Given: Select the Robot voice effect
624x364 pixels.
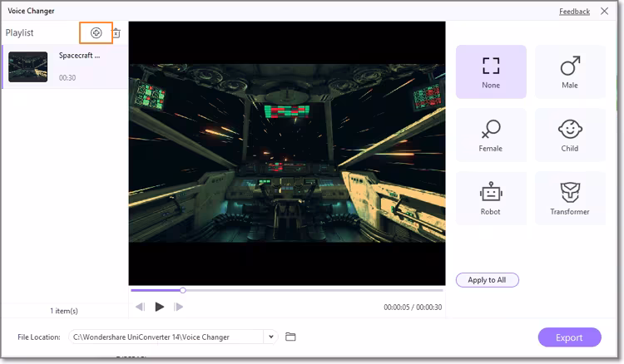Looking at the screenshot, I should [491, 199].
